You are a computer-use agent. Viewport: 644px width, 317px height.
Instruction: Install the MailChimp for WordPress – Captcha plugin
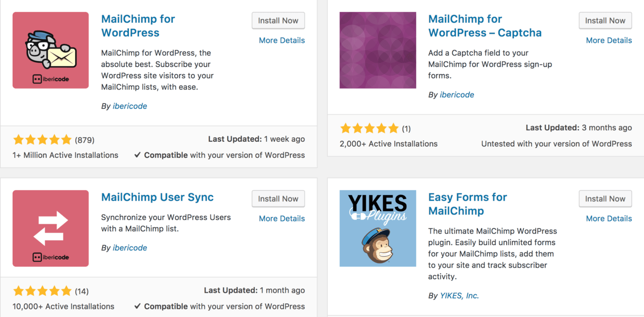tap(605, 21)
